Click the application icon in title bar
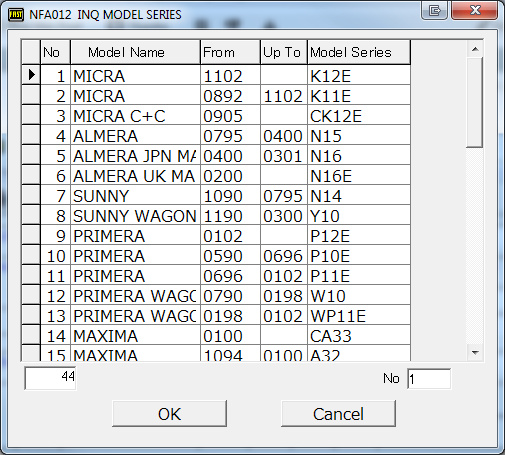 [16, 15]
